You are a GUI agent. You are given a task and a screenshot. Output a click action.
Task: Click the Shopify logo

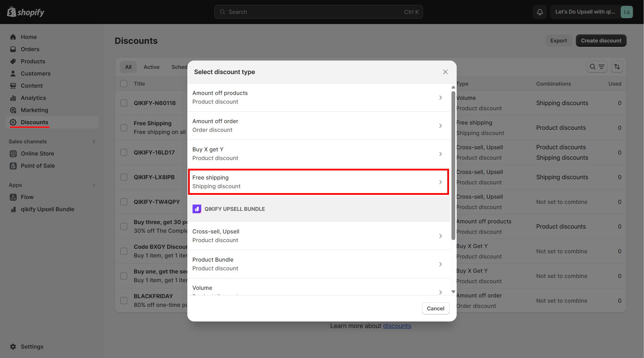[26, 12]
